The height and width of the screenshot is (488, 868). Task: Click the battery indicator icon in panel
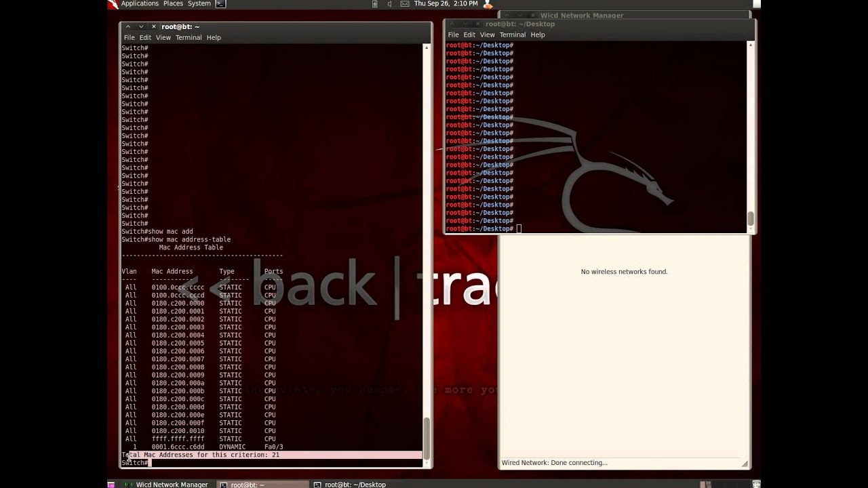pyautogui.click(x=374, y=4)
